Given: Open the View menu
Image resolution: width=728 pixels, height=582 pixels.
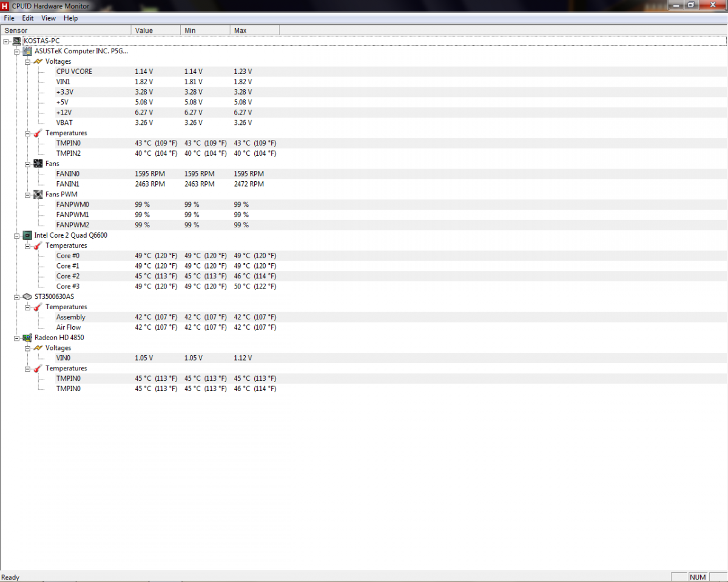Looking at the screenshot, I should pos(49,18).
